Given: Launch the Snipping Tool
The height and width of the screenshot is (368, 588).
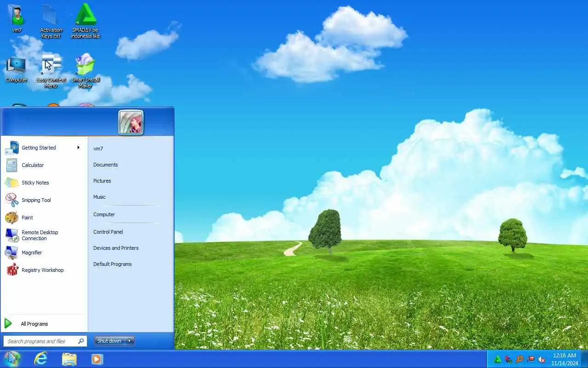Looking at the screenshot, I should pos(44,200).
